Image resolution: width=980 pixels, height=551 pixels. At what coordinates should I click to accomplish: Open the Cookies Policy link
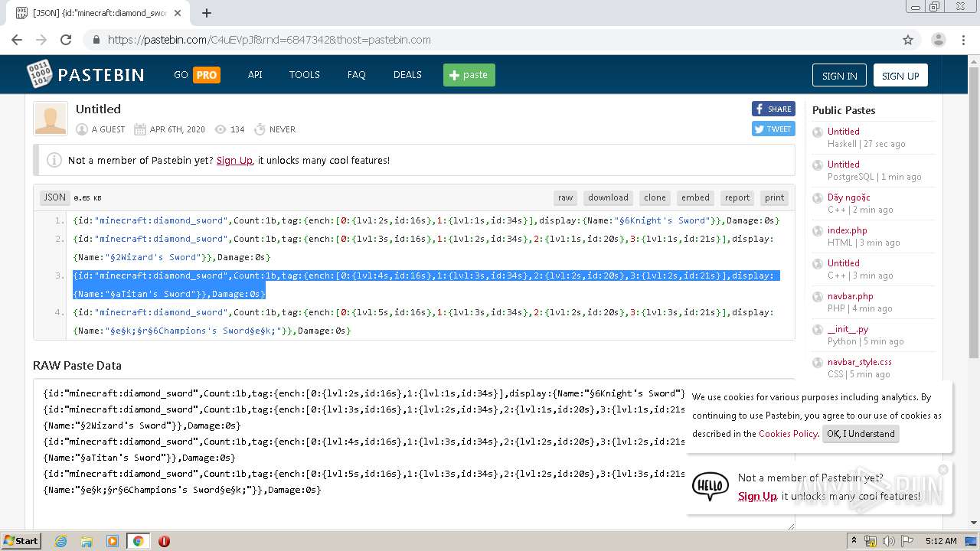[x=789, y=433]
